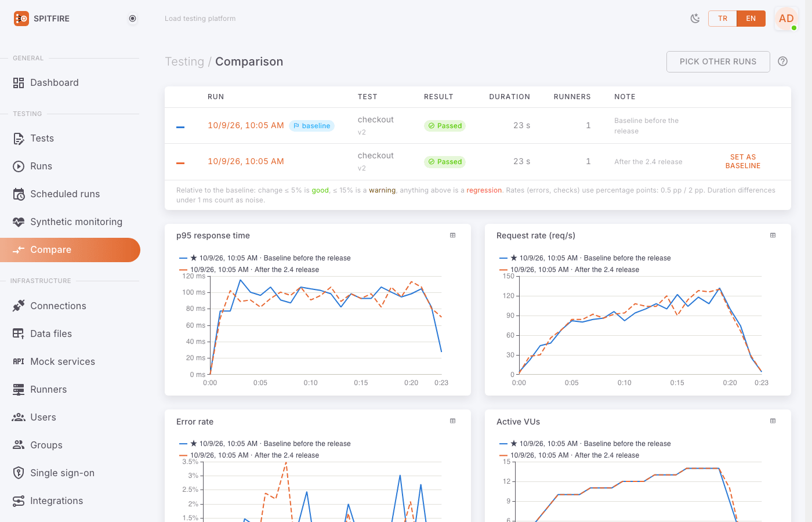The width and height of the screenshot is (812, 522).
Task: Open Connections plug icon
Action: click(19, 306)
